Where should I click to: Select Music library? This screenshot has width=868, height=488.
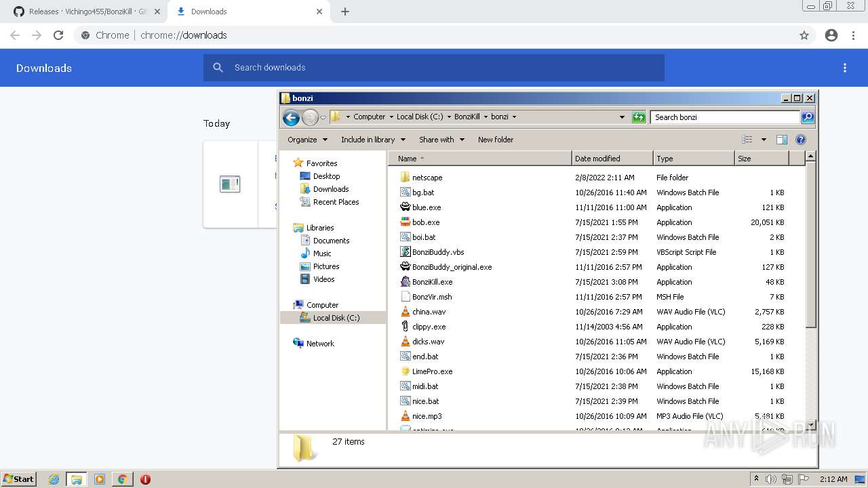click(322, 253)
